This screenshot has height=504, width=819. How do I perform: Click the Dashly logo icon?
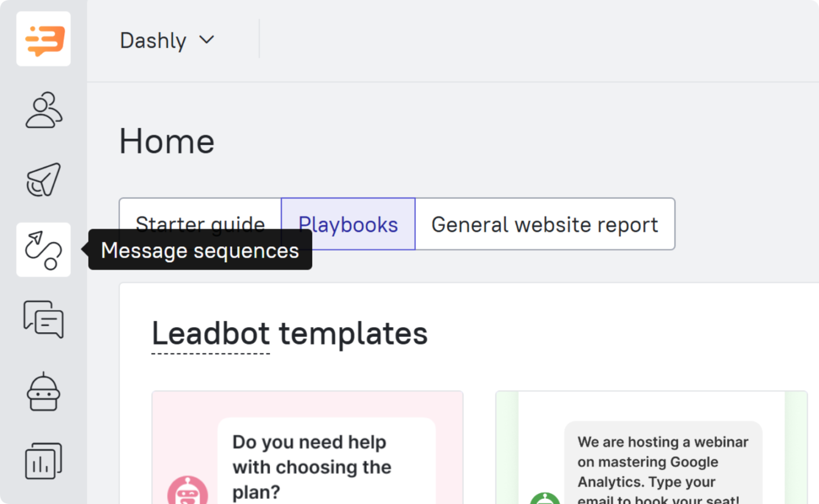[43, 39]
